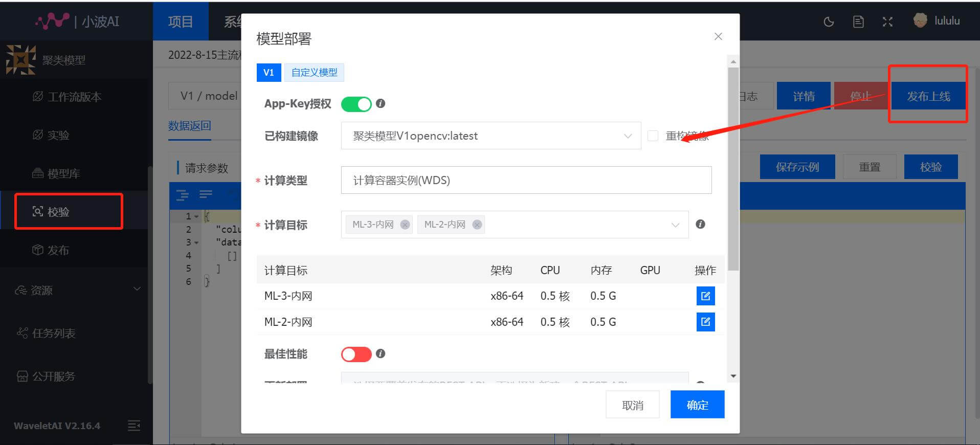Click second editor compact icon
980x445 pixels.
(x=206, y=194)
